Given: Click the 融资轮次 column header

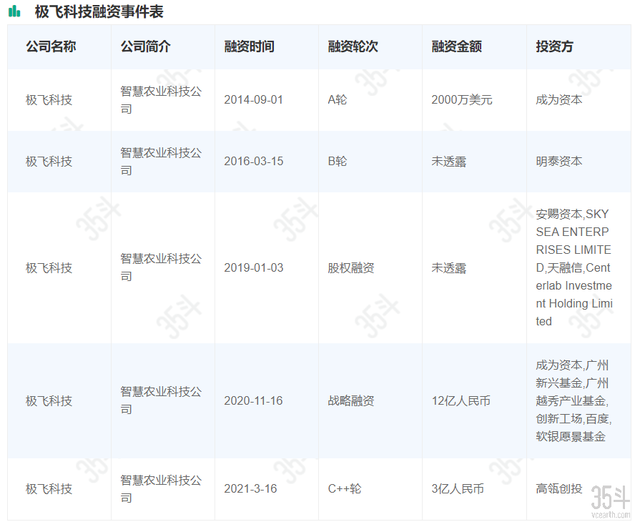Looking at the screenshot, I should tap(353, 47).
